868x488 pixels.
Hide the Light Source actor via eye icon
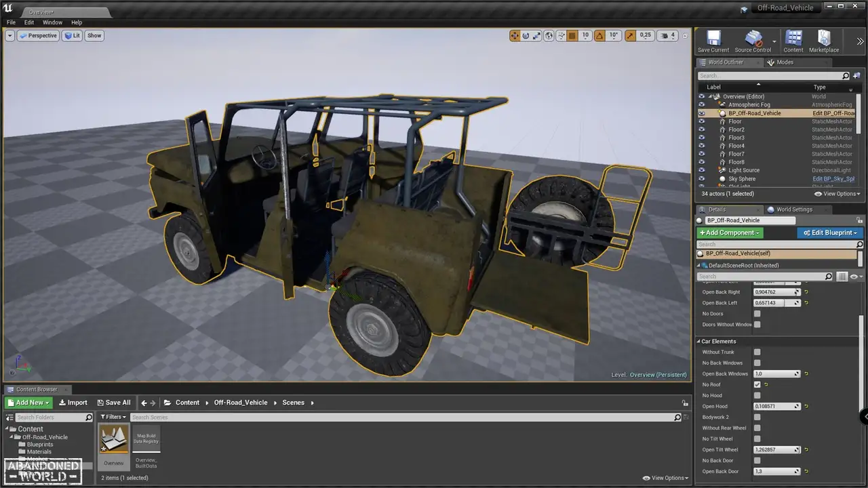coord(702,170)
